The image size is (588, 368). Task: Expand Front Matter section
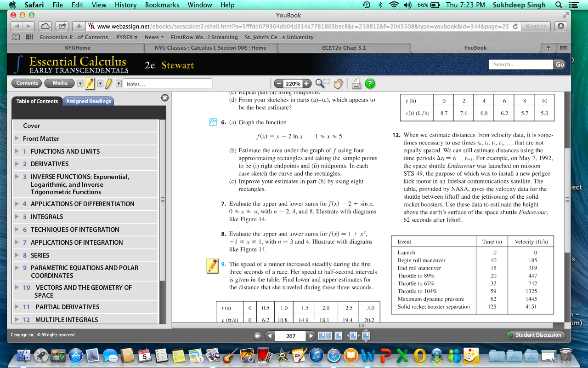[17, 138]
